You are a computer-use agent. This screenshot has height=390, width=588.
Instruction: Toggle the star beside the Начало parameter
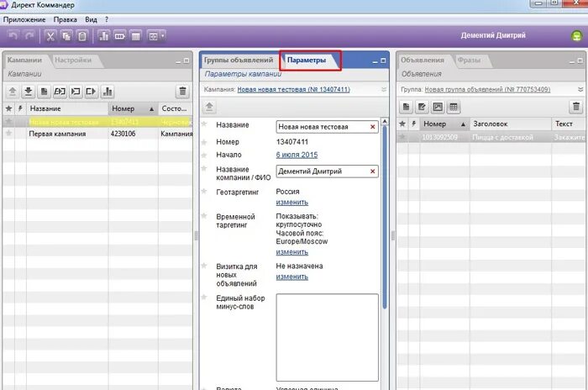click(x=204, y=155)
